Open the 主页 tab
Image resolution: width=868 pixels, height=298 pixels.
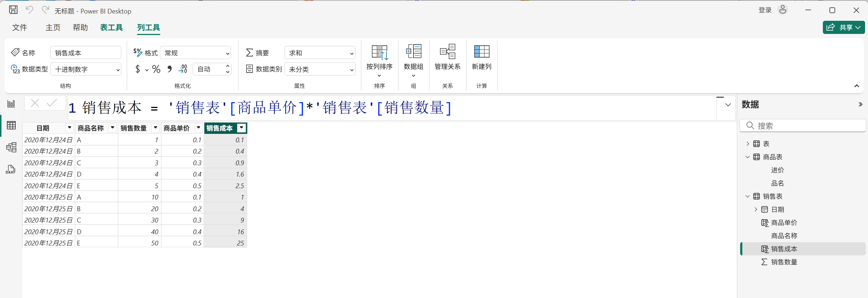pos(53,27)
